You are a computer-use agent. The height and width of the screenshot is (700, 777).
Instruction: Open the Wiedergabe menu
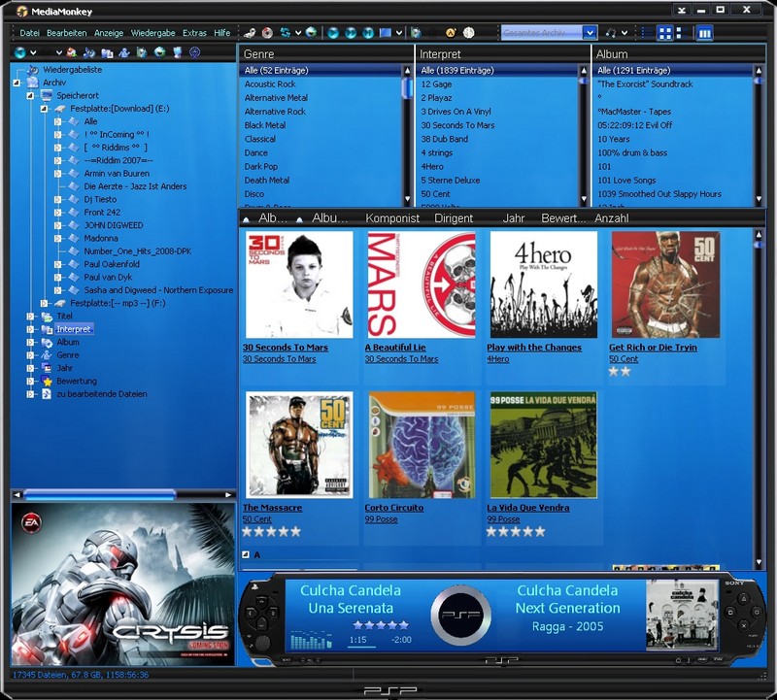tap(152, 33)
